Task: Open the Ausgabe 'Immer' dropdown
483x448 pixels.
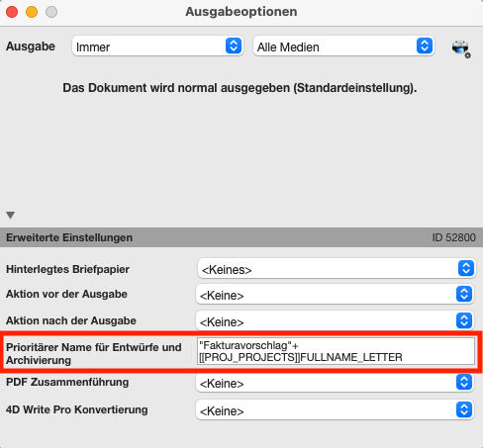Action: tap(157, 46)
